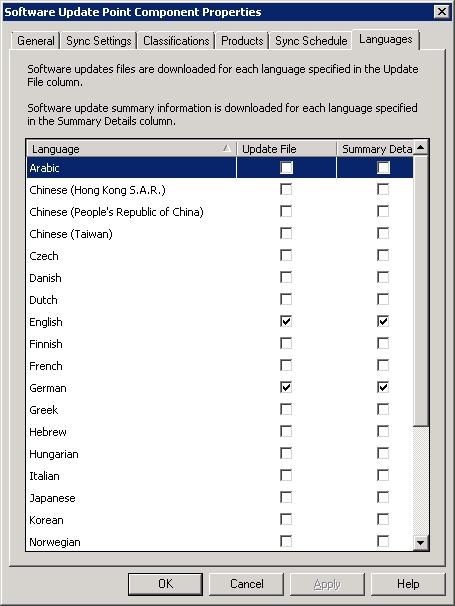
Task: Uncheck German Summary Details checkbox
Action: 383,388
